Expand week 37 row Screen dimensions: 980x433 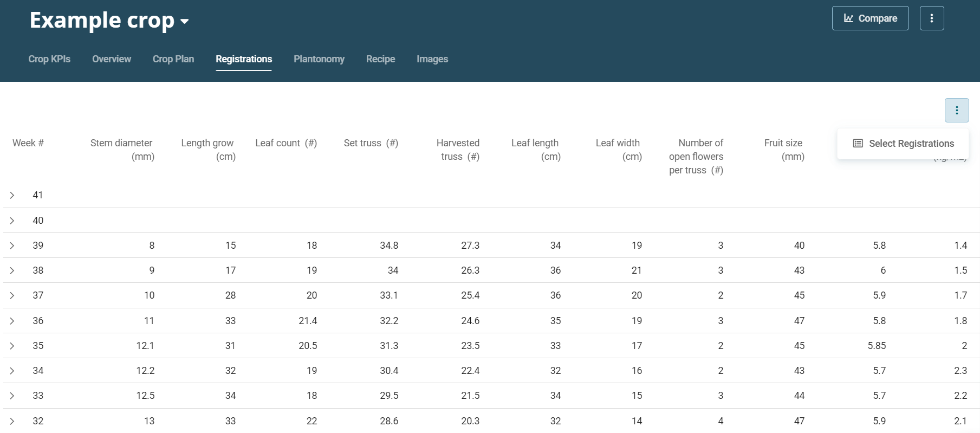12,295
